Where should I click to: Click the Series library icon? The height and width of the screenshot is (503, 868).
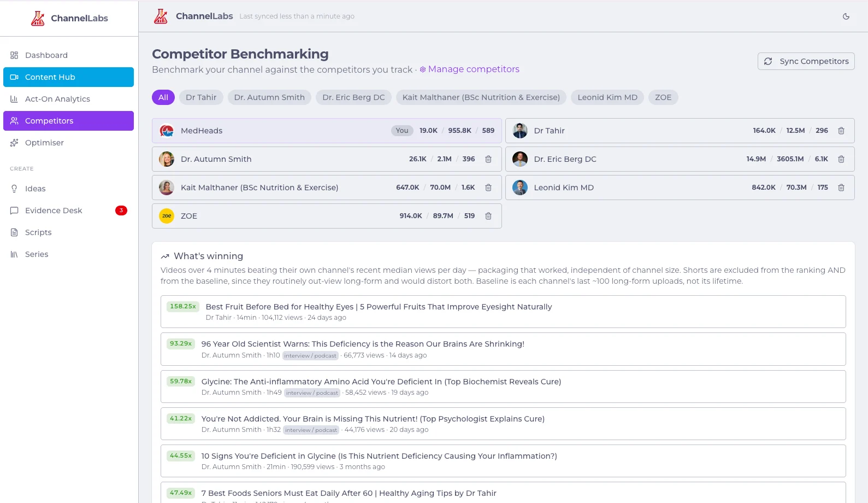pos(14,254)
